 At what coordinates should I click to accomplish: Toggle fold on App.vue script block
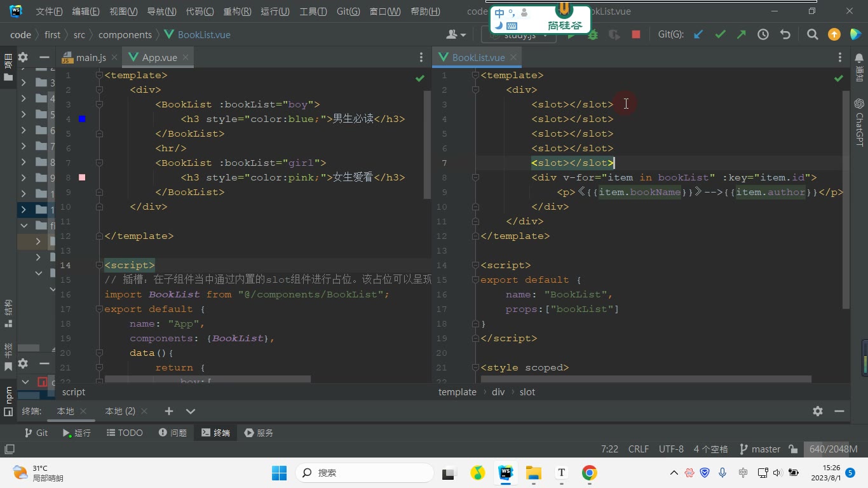(x=99, y=265)
